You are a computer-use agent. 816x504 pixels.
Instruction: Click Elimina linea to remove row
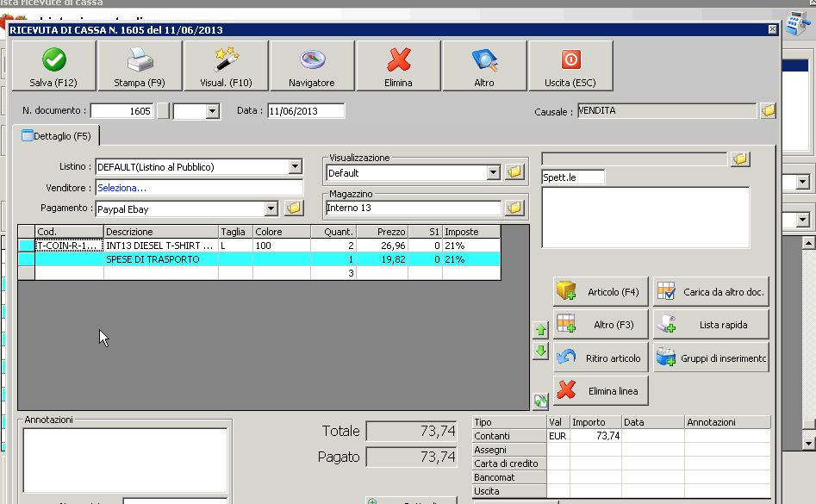point(600,390)
